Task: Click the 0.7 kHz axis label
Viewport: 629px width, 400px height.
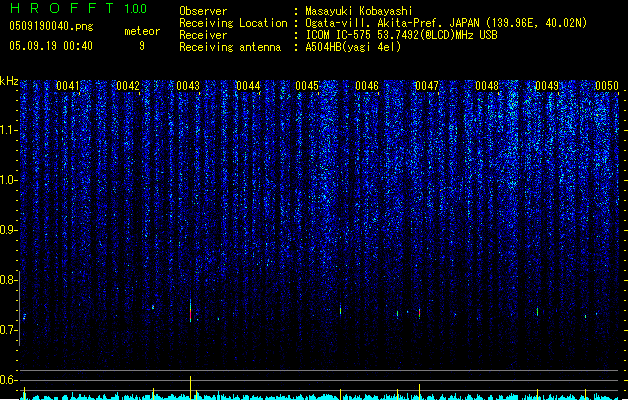Action: point(9,330)
